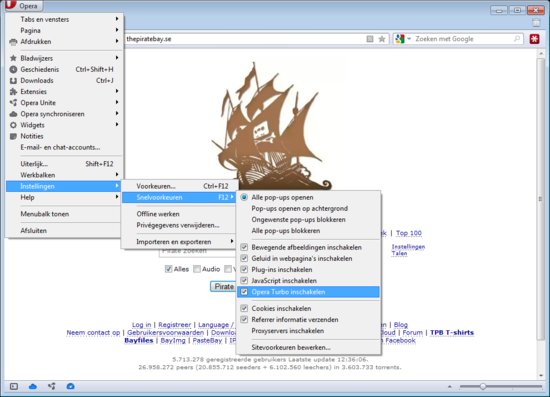Select Pop-ups openen op achtergrond
550x397 pixels.
coord(309,209)
